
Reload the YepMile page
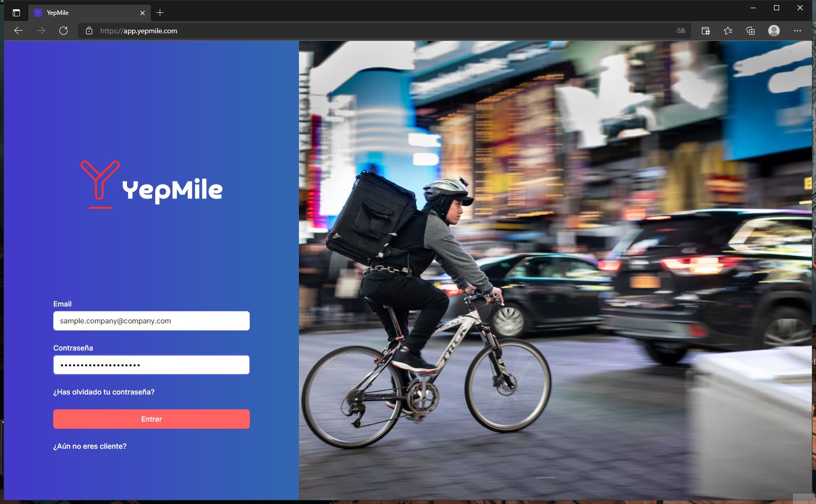[63, 31]
